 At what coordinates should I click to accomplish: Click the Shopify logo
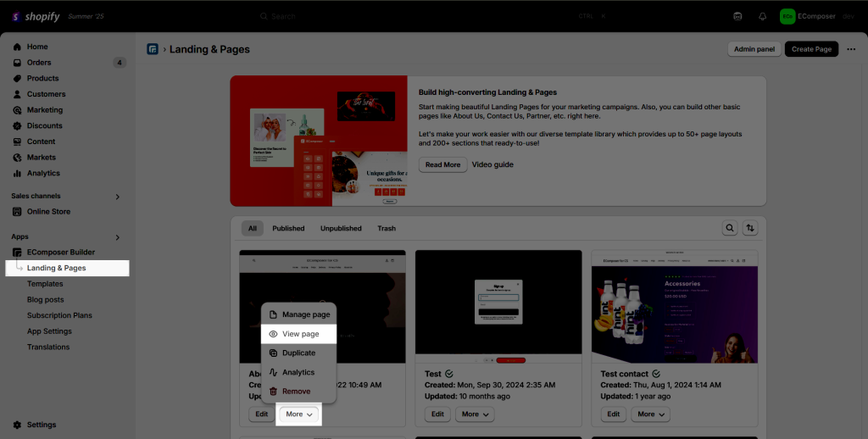pos(36,17)
